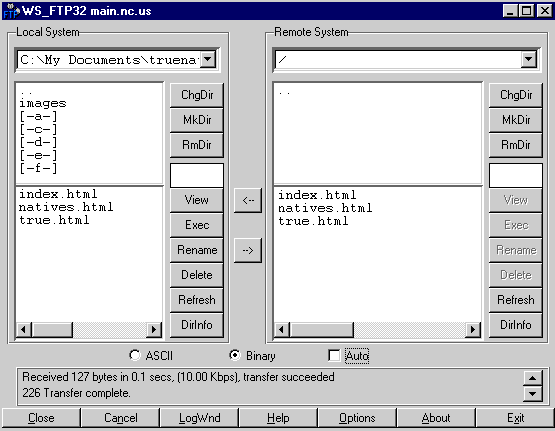555x431 pixels.
Task: Click View in the Local System panel
Action: click(x=197, y=200)
